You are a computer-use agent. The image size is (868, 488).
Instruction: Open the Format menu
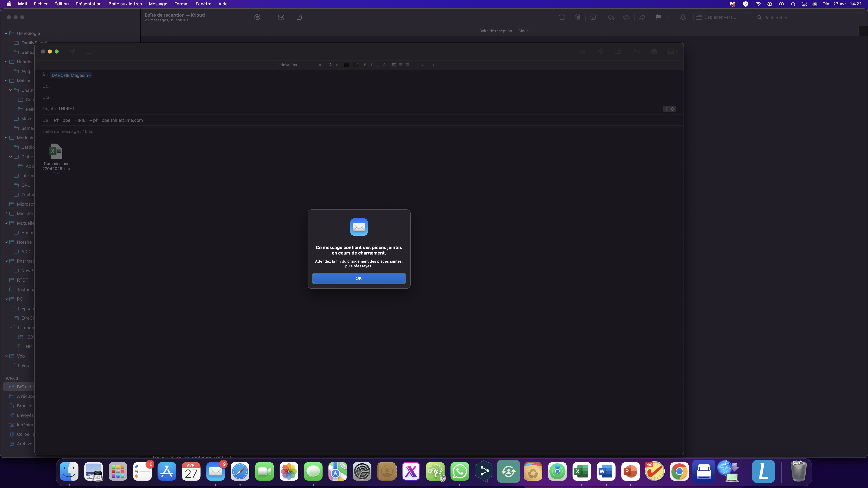click(181, 4)
